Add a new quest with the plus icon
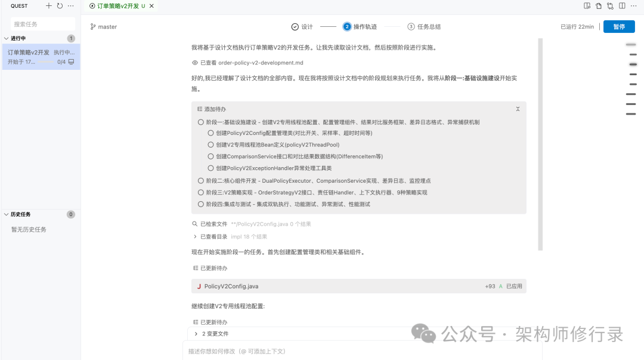This screenshot has width=644, height=360. (x=49, y=6)
